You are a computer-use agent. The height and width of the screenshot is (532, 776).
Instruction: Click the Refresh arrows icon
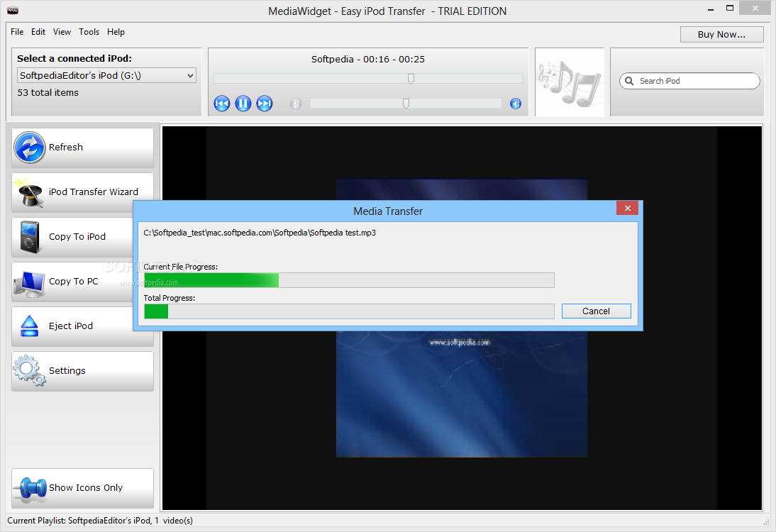(30, 148)
